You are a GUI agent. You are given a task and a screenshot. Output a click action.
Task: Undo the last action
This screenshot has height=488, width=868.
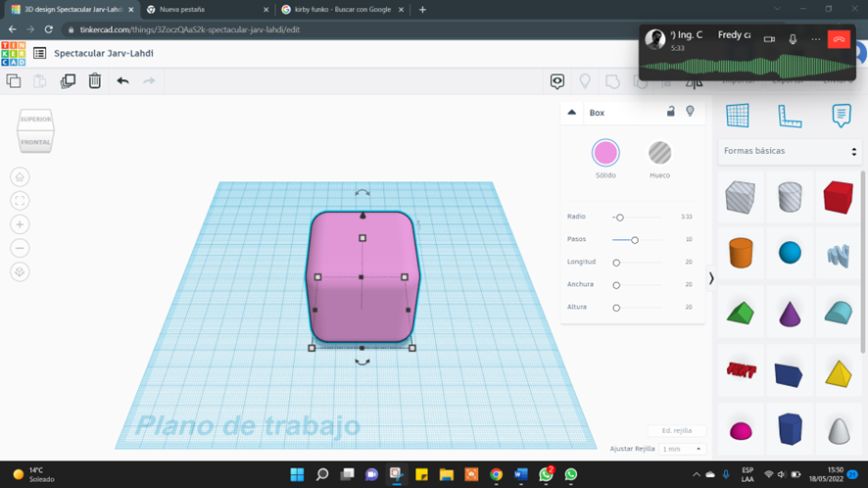pos(122,81)
